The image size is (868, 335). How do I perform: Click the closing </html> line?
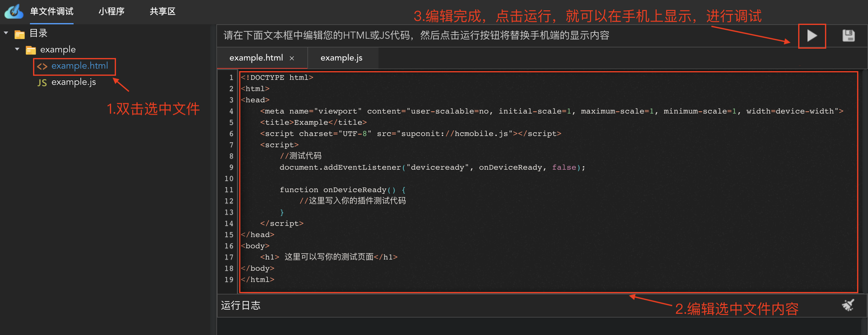click(x=258, y=280)
